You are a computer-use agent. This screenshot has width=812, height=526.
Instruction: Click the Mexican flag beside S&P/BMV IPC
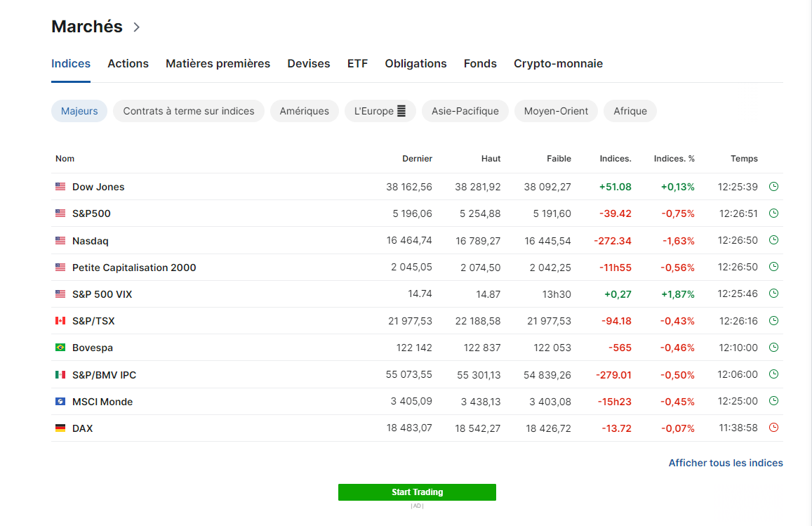60,374
